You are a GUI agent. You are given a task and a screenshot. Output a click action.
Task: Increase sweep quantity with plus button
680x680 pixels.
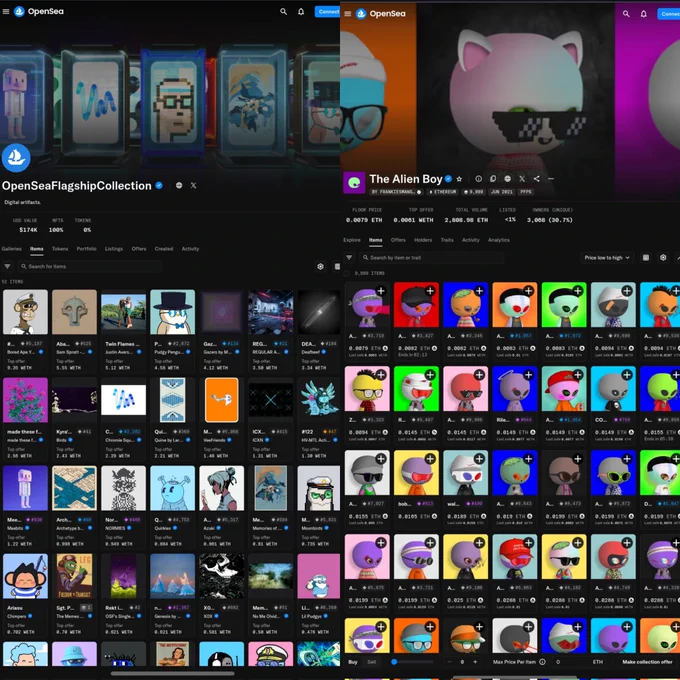(475, 662)
